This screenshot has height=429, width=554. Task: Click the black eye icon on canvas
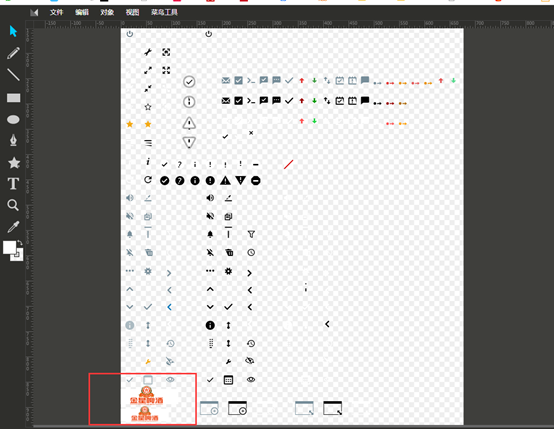point(251,380)
